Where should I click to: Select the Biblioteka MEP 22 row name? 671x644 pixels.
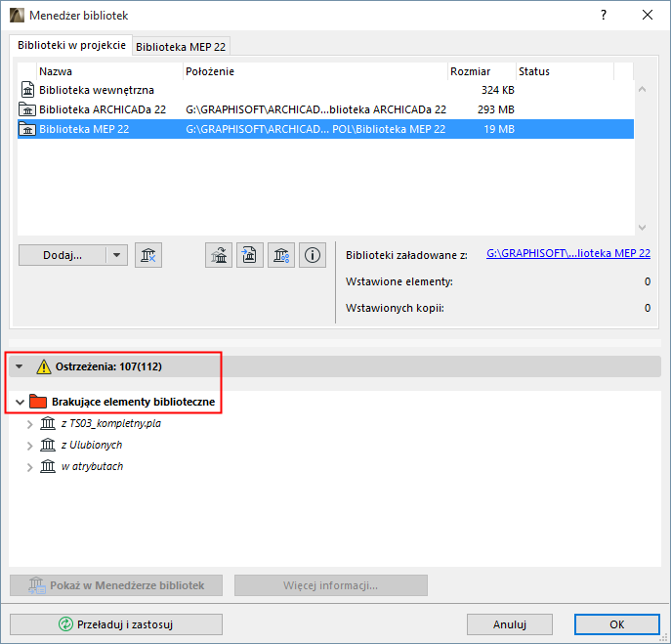point(84,129)
